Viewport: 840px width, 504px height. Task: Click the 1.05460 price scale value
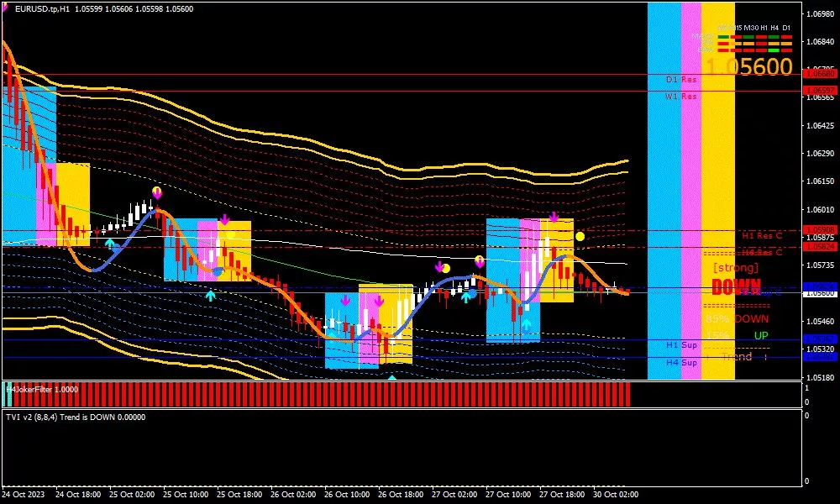tap(821, 322)
